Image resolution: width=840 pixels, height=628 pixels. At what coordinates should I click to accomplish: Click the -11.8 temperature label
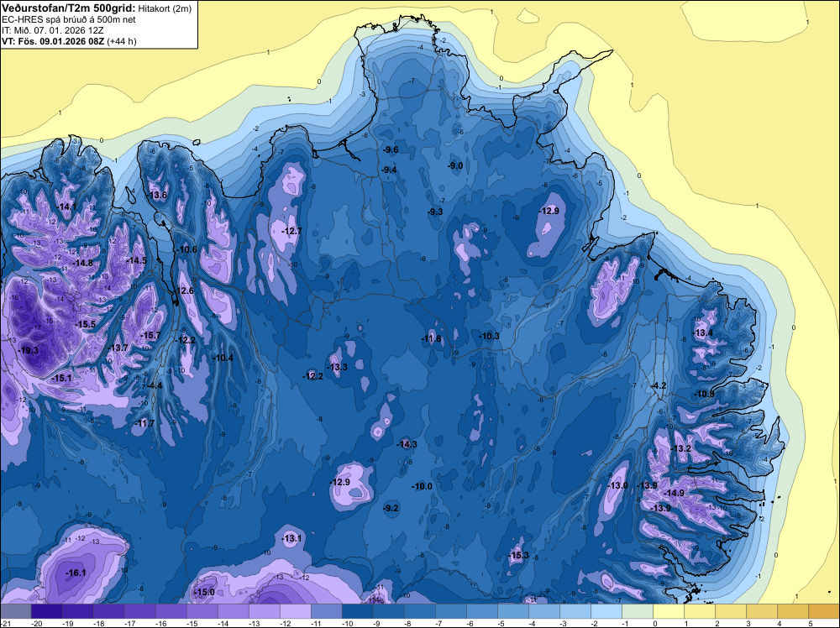pyautogui.click(x=431, y=339)
